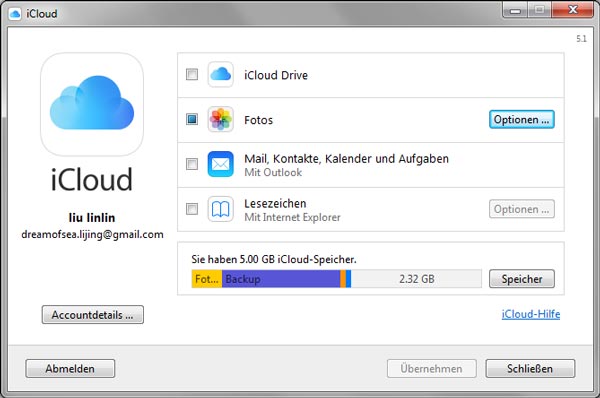Enable Mail, Kontakte, Kalender und Aufgaben checkbox

[x=192, y=164]
